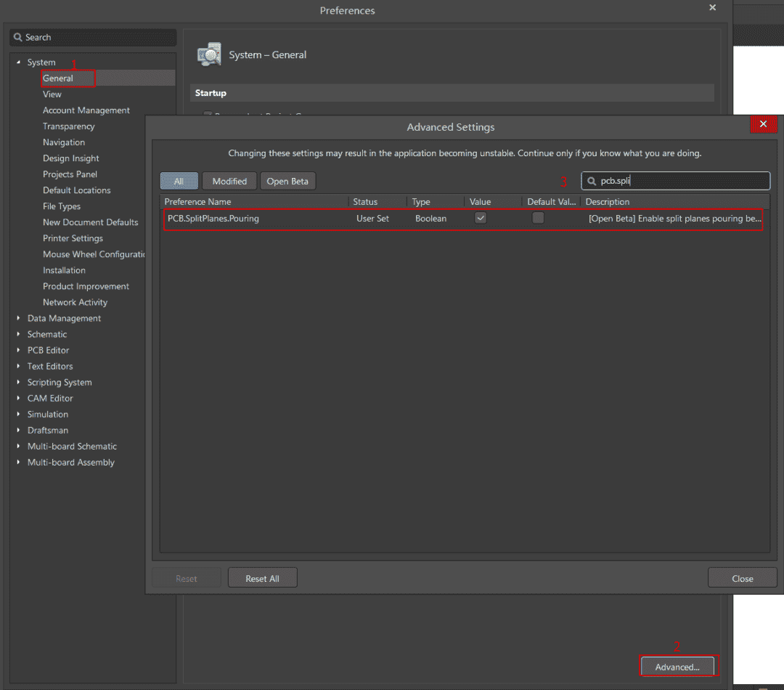Select View under System
The height and width of the screenshot is (690, 784).
(52, 94)
